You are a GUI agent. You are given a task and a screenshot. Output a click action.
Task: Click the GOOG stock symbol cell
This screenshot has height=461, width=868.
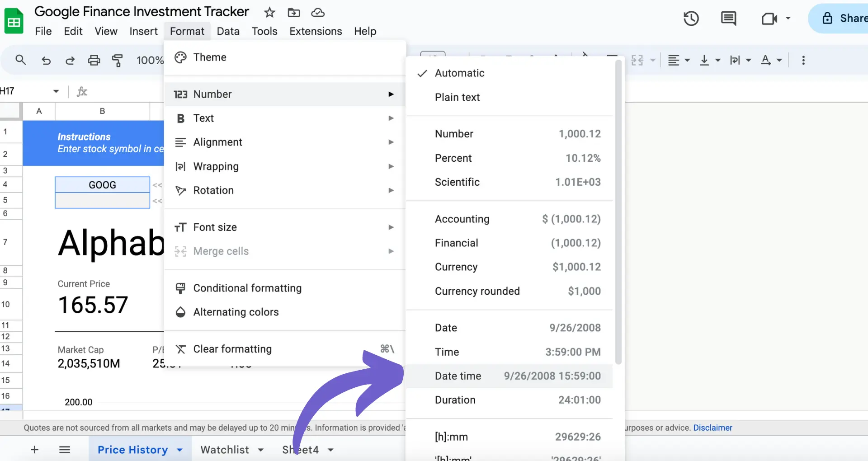click(102, 185)
